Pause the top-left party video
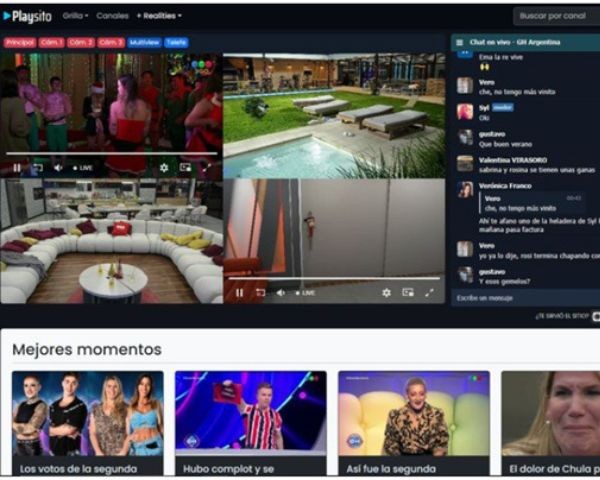Screen dimensions: 600x480 (17, 167)
